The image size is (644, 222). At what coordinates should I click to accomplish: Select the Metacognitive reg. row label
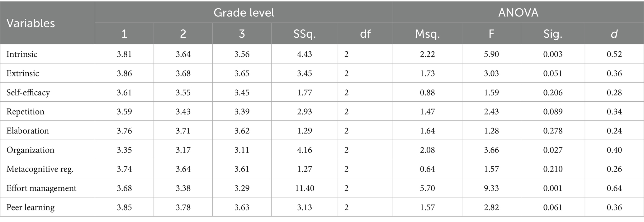click(x=40, y=169)
